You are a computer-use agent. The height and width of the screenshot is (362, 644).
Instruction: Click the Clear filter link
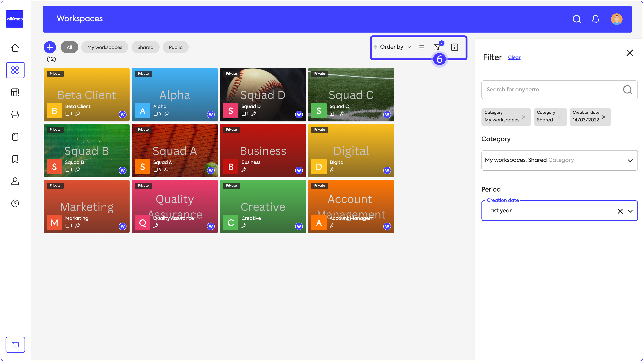(x=514, y=57)
